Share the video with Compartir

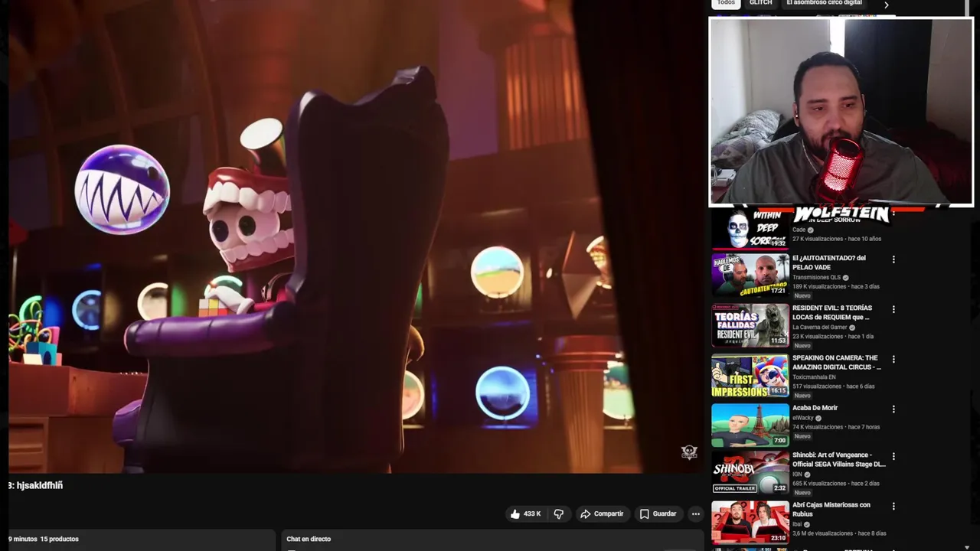[602, 514]
